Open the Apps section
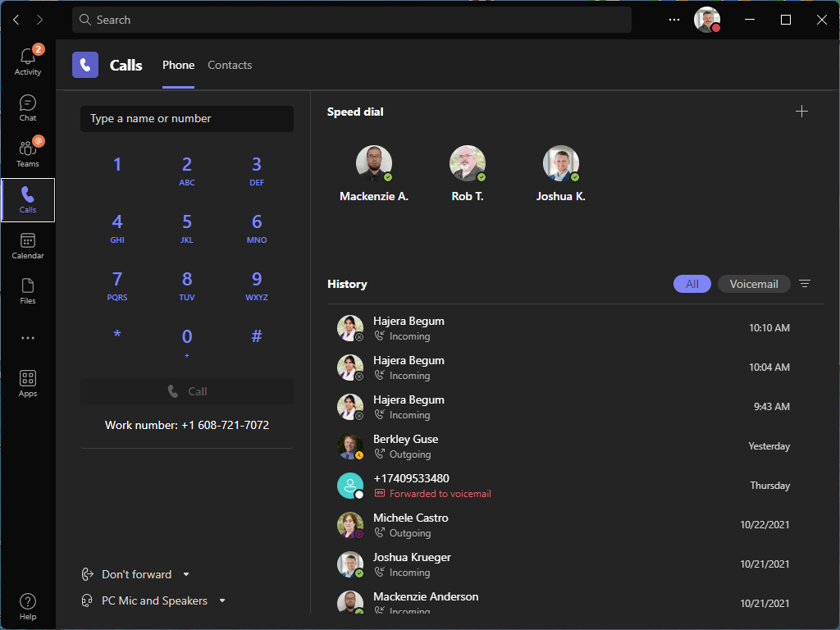The width and height of the screenshot is (840, 630). pos(27,381)
